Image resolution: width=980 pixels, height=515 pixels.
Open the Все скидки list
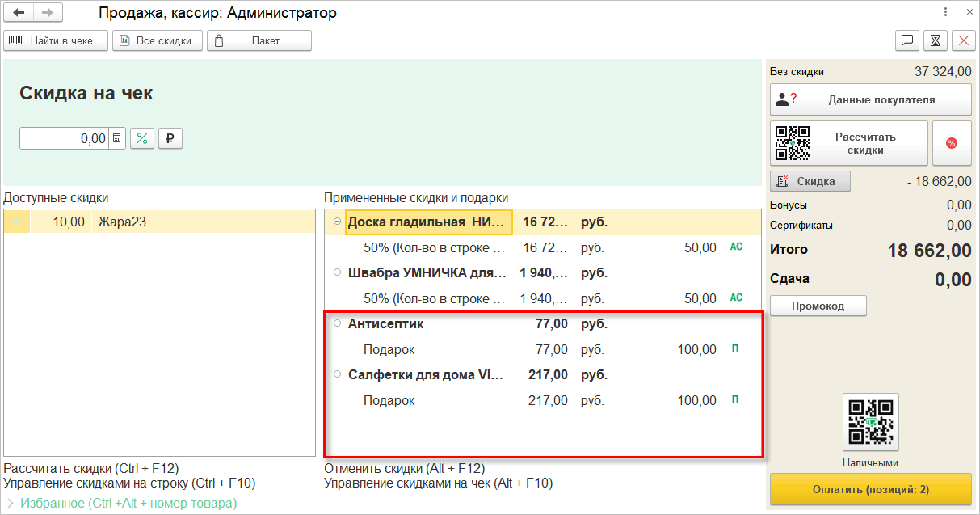click(x=158, y=40)
